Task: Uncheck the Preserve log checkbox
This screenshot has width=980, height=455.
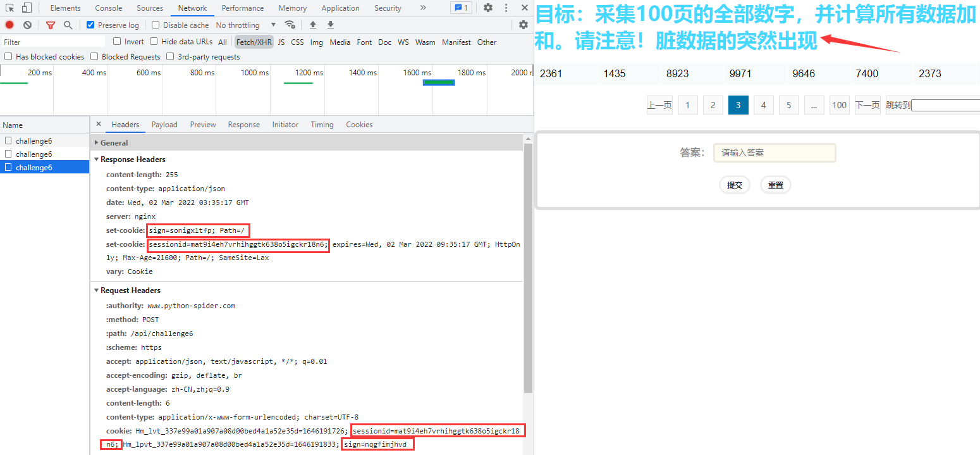Action: (90, 25)
